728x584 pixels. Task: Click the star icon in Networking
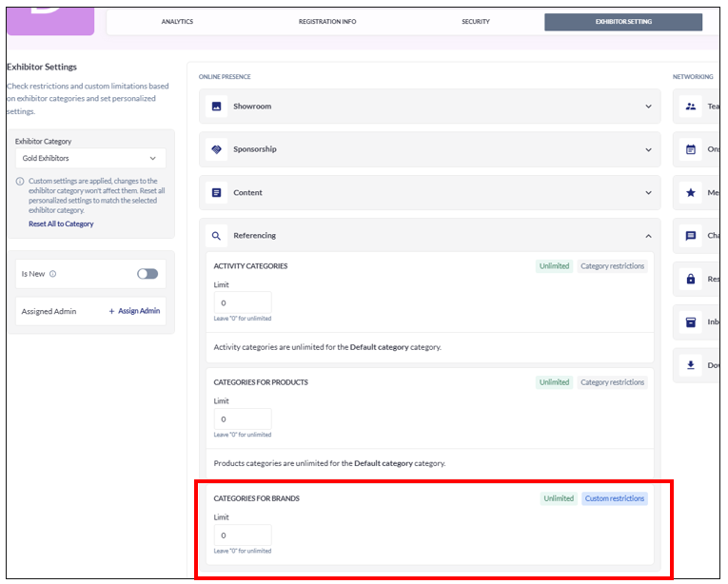pyautogui.click(x=691, y=192)
